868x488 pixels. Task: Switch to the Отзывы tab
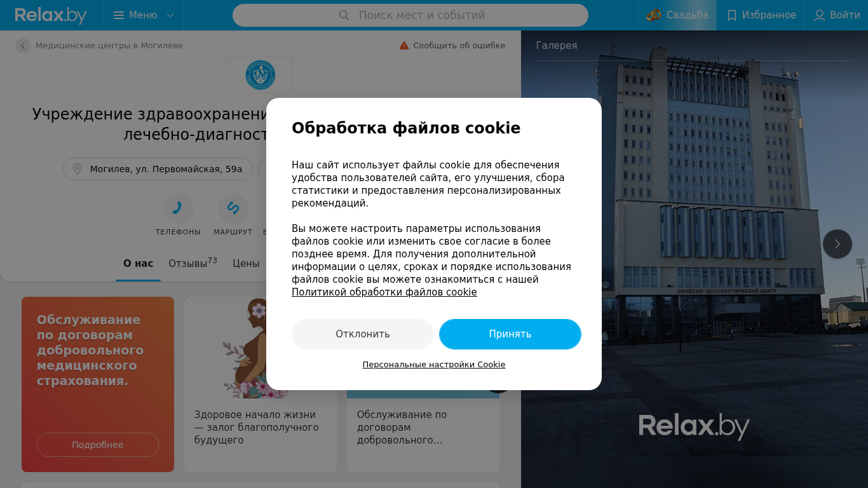click(x=193, y=263)
